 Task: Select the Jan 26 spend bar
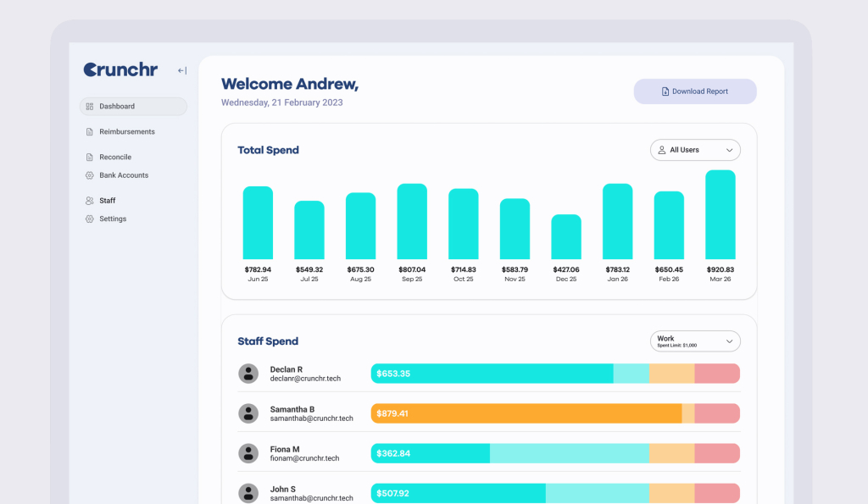click(618, 221)
